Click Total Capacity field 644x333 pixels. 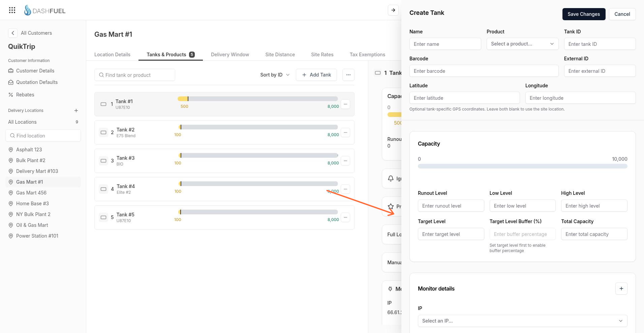click(594, 234)
